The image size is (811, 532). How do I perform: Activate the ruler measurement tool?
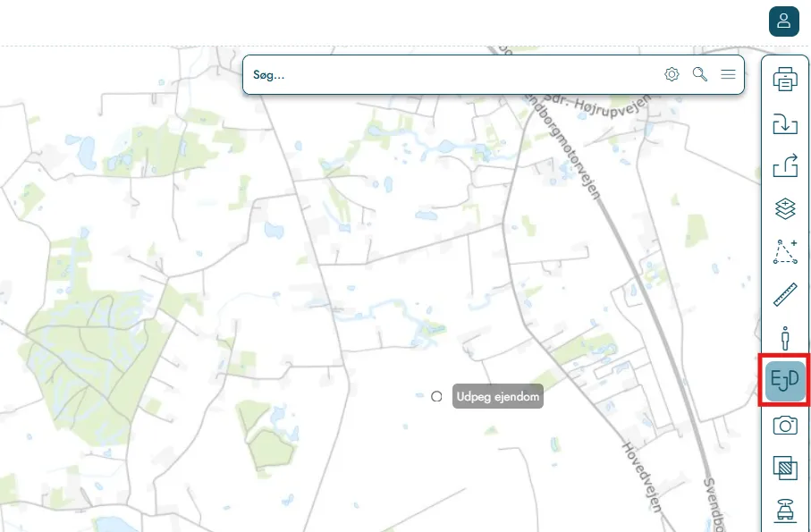(x=784, y=295)
